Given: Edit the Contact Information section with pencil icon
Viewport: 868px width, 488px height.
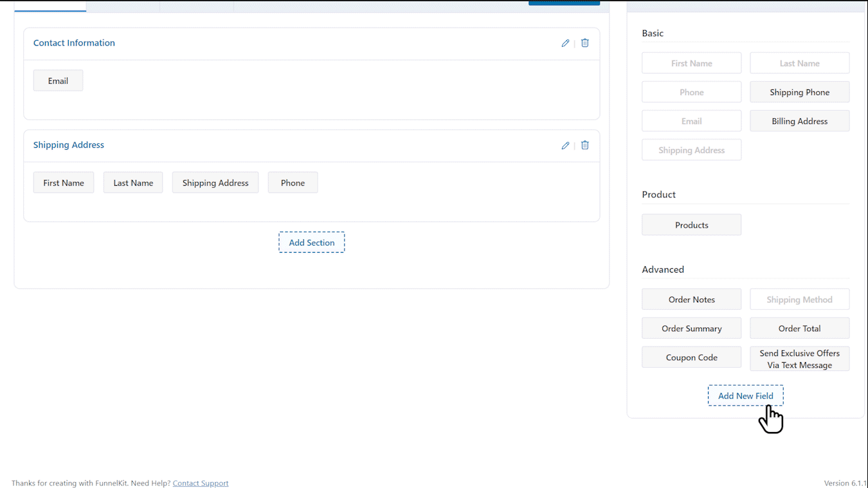Looking at the screenshot, I should 565,43.
